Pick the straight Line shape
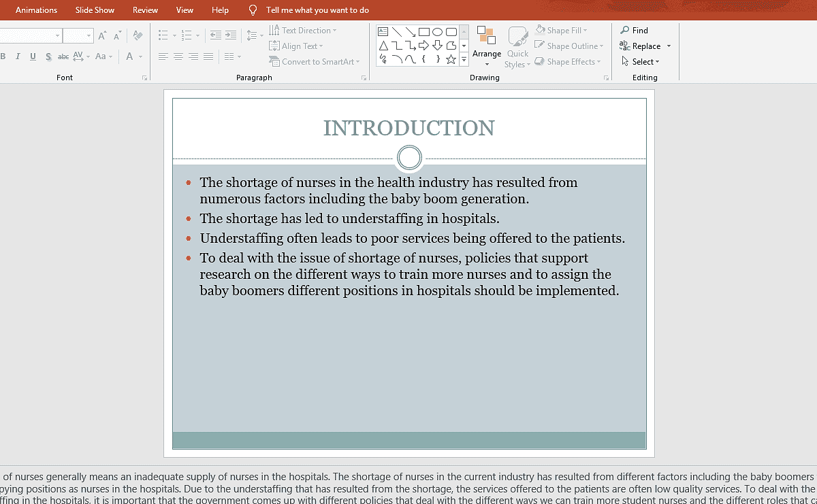Image resolution: width=817 pixels, height=504 pixels. (396, 31)
